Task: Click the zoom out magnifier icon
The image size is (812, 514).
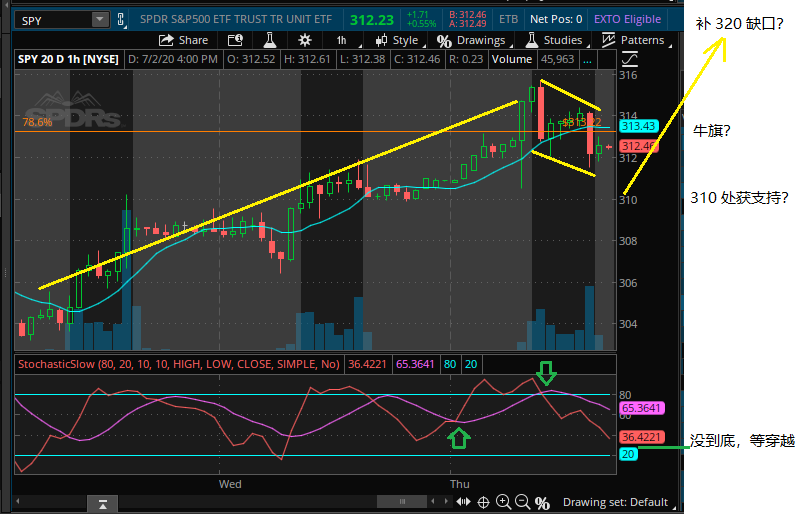Action: click(523, 502)
